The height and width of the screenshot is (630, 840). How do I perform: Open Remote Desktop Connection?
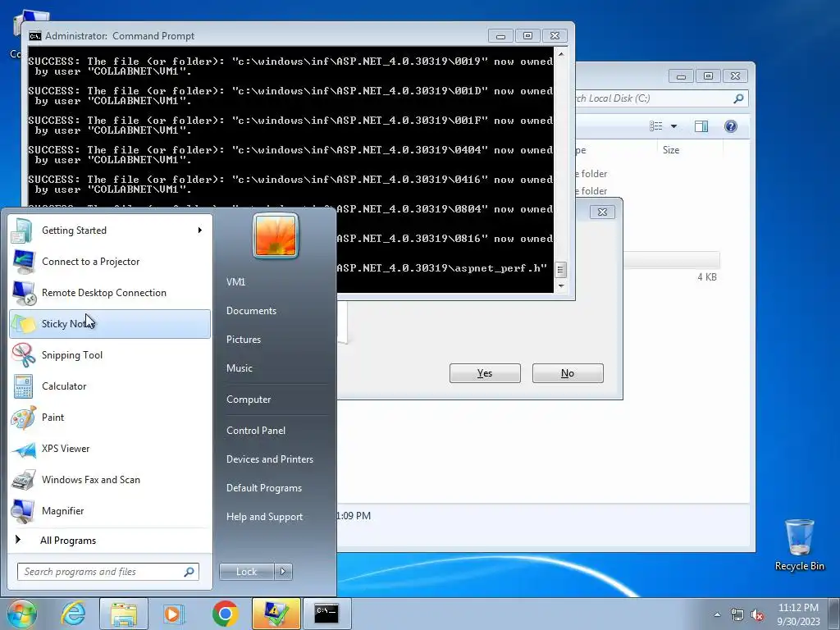(x=110, y=293)
